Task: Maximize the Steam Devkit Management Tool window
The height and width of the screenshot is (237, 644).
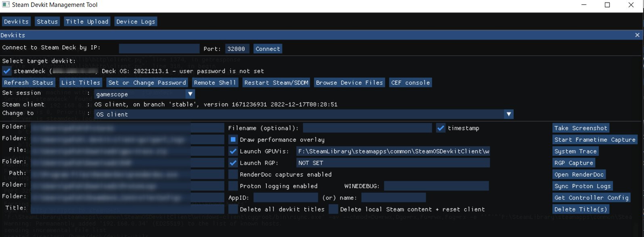Action: tap(607, 5)
